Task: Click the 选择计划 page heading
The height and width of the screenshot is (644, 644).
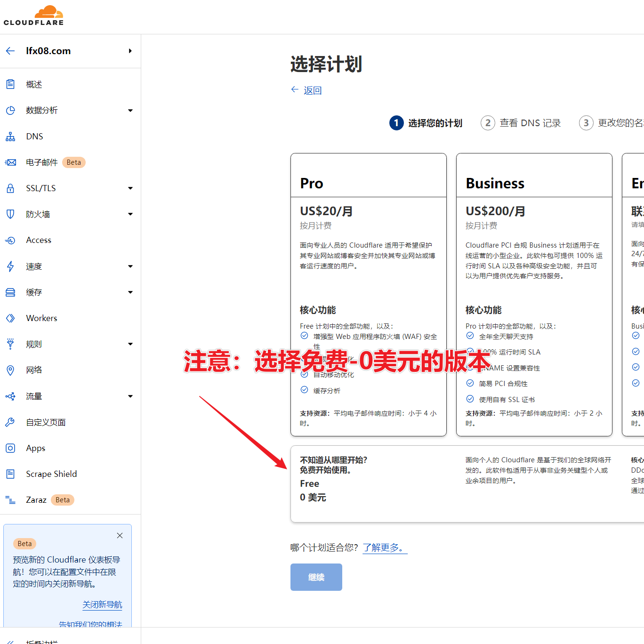Action: (x=326, y=64)
